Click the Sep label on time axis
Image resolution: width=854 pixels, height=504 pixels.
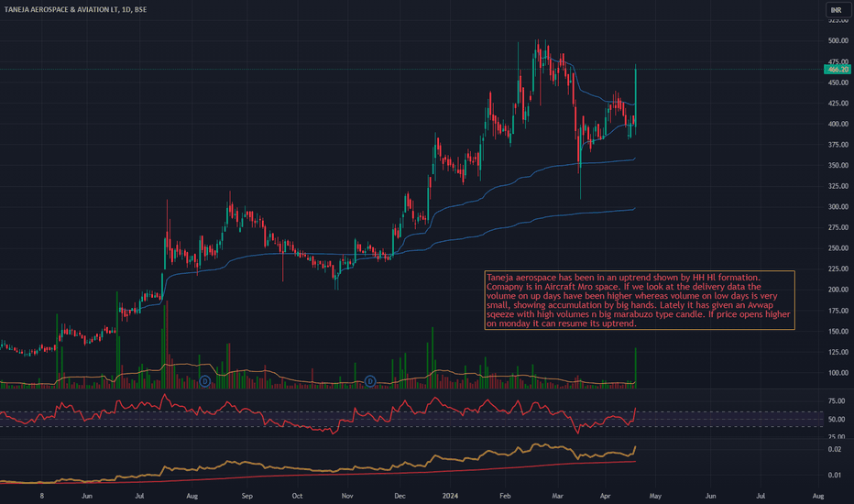click(x=247, y=496)
